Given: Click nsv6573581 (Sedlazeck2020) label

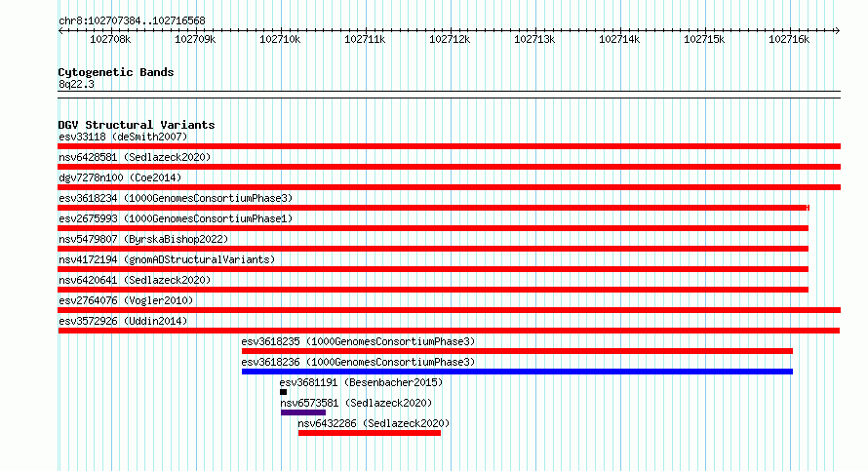Looking at the screenshot, I should [x=356, y=403].
